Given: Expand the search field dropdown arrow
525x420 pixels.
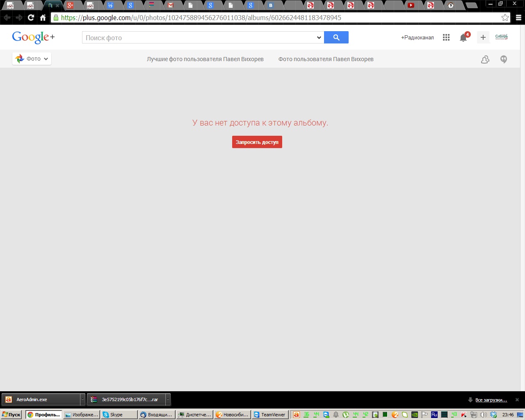Looking at the screenshot, I should 319,38.
